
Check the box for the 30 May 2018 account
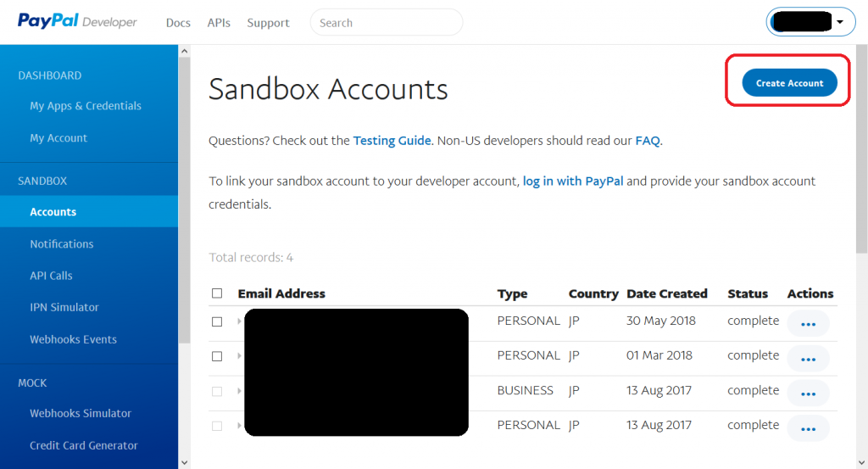pos(217,321)
